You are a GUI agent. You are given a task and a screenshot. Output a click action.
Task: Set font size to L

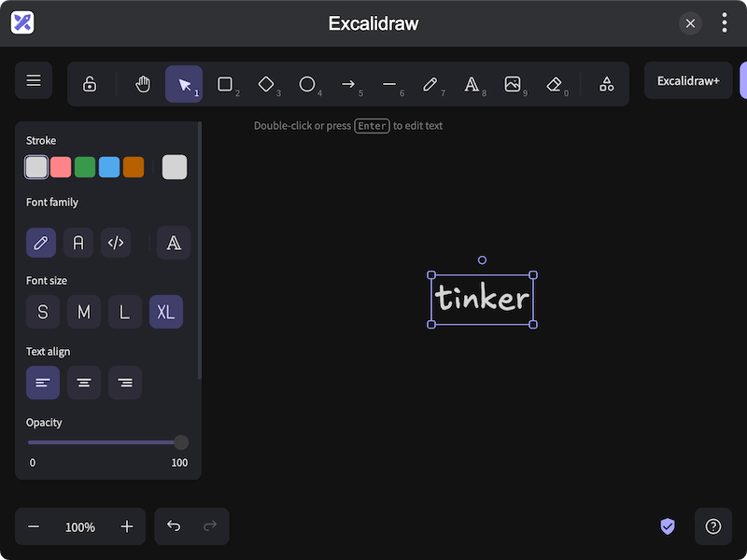click(125, 312)
